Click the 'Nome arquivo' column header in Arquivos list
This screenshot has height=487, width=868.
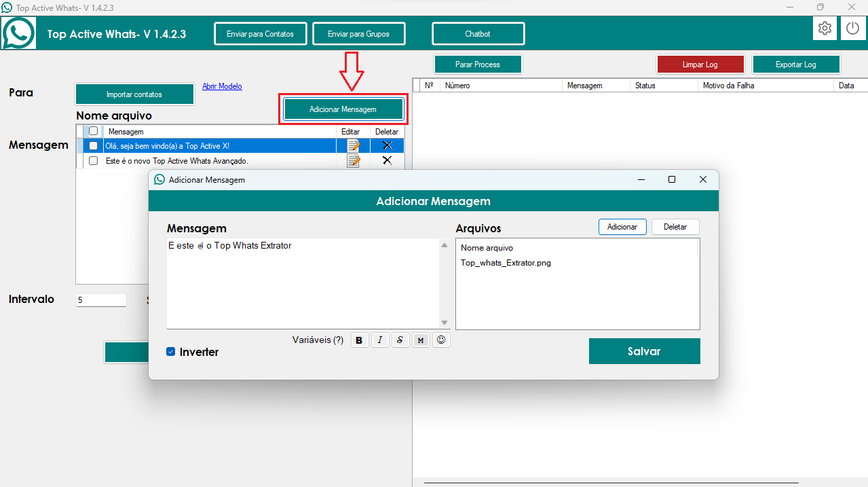coord(577,248)
